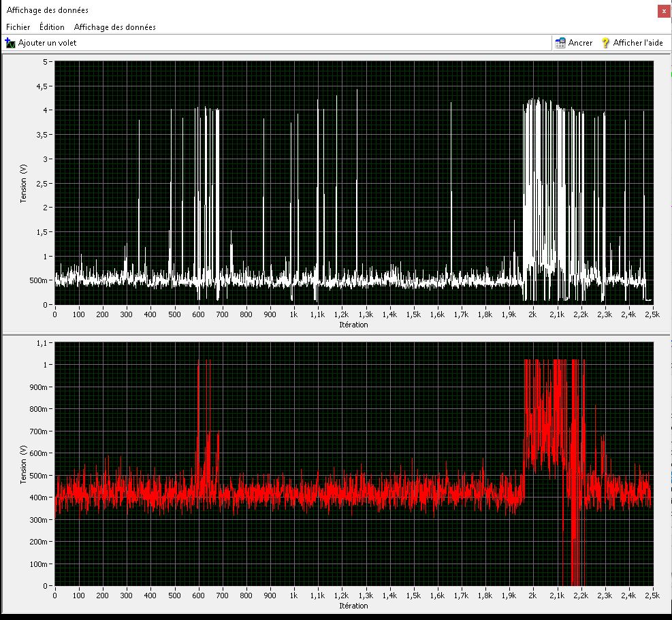Open the Édition menu
Image resolution: width=672 pixels, height=620 pixels.
(x=52, y=27)
